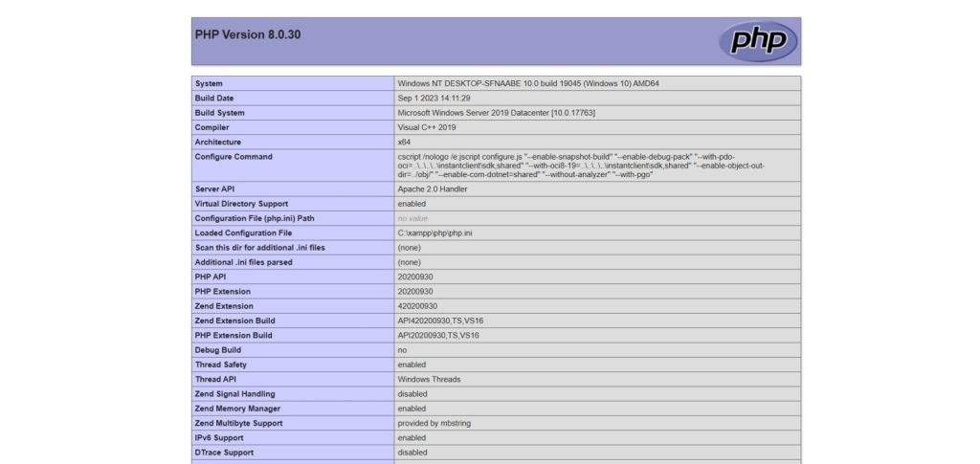
Task: Select the '420200930' value
Action: pyautogui.click(x=417, y=306)
